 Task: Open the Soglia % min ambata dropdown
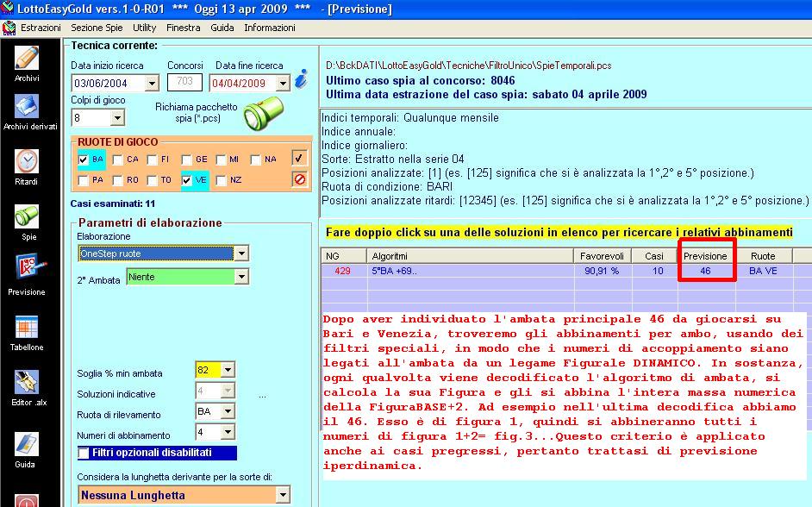[228, 370]
